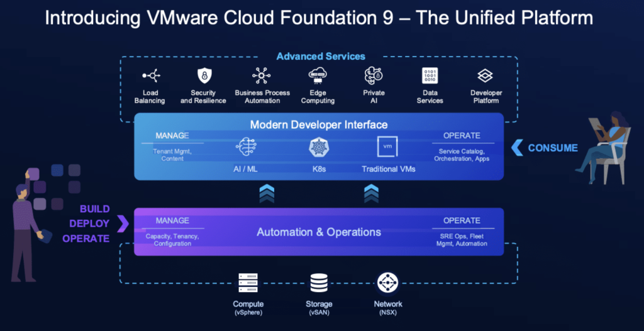The image size is (644, 331).
Task: Click the upward arrows below Traditional VMs
Action: point(371,193)
